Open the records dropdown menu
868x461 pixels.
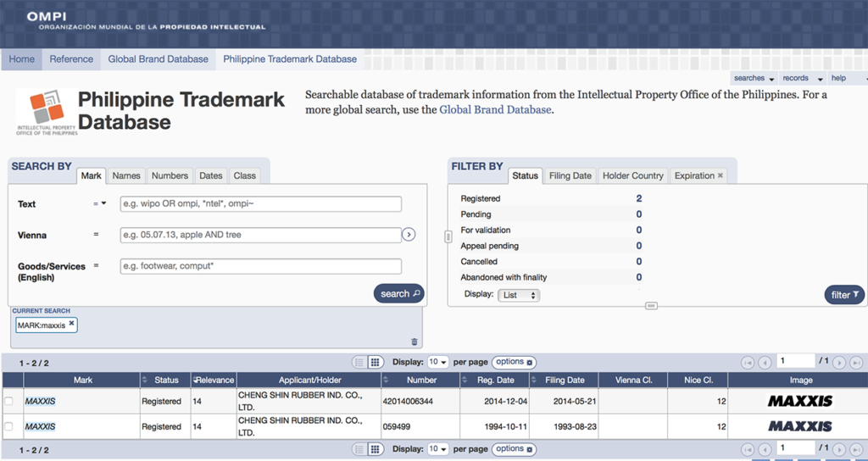pos(803,78)
